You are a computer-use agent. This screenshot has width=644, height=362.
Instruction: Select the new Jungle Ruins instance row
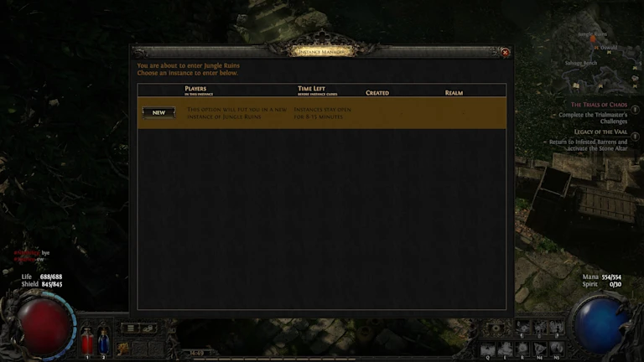(x=322, y=113)
